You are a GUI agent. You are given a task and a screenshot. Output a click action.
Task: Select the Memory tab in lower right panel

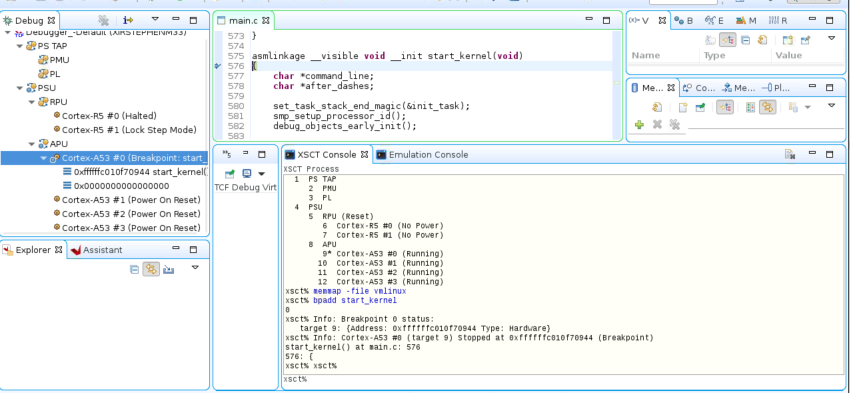tap(653, 87)
